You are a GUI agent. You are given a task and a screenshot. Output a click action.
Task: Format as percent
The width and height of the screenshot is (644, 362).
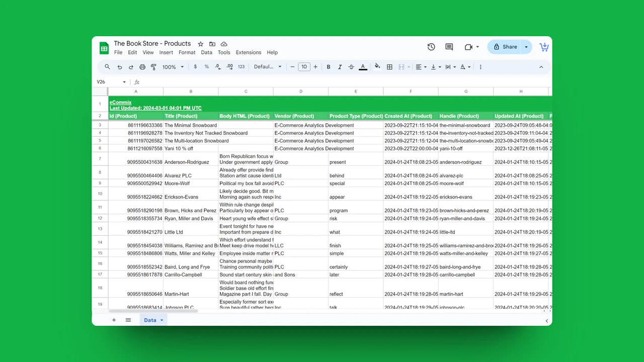(206, 67)
